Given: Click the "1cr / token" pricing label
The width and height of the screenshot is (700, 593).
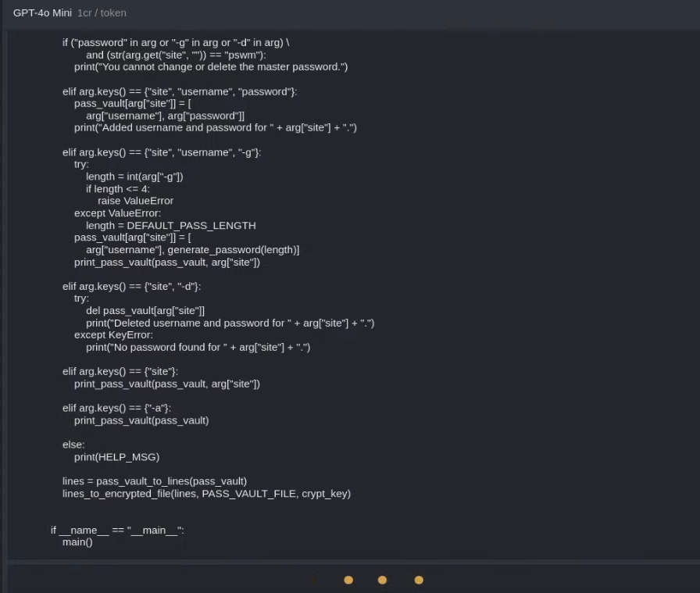Looking at the screenshot, I should point(102,13).
